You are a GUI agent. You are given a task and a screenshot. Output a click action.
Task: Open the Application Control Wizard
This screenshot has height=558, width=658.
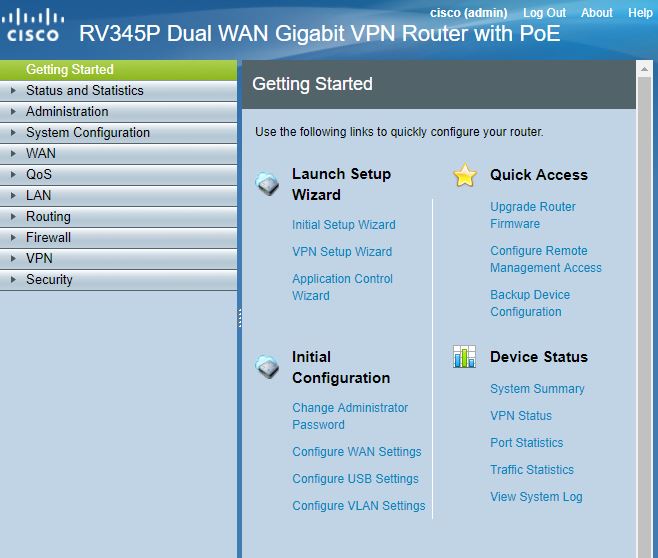(342, 287)
